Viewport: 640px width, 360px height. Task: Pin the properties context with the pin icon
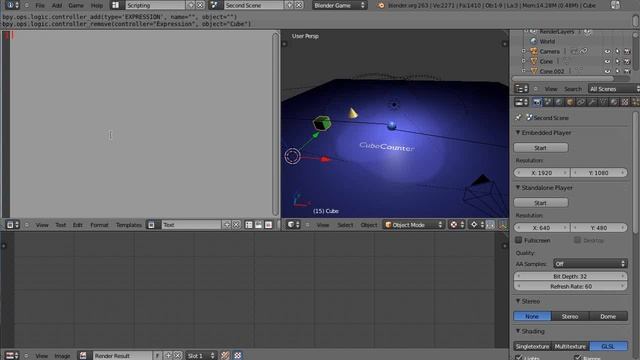pos(518,118)
